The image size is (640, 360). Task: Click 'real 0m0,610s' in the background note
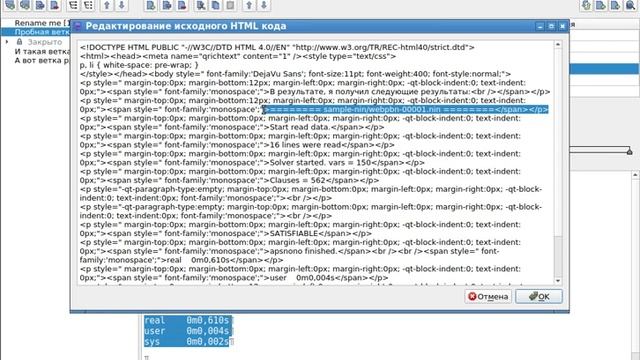click(x=188, y=320)
